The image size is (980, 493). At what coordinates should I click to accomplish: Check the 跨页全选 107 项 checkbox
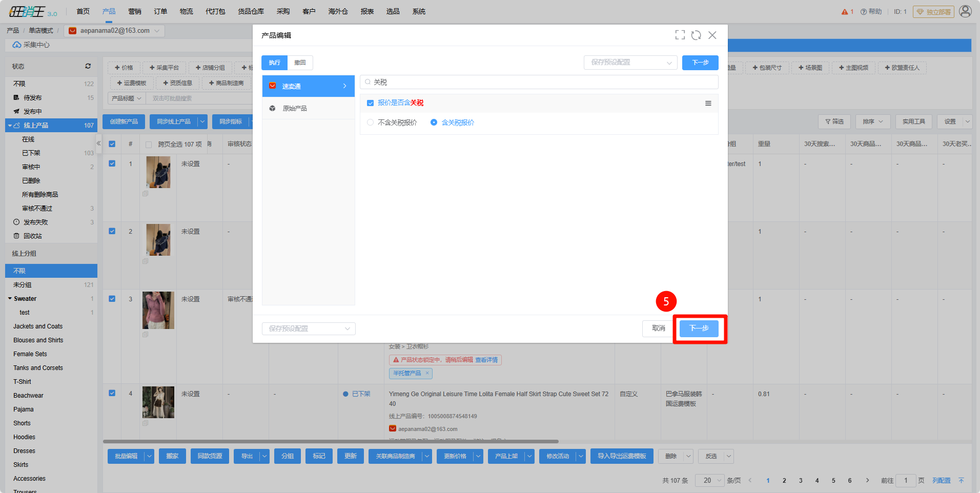click(149, 145)
